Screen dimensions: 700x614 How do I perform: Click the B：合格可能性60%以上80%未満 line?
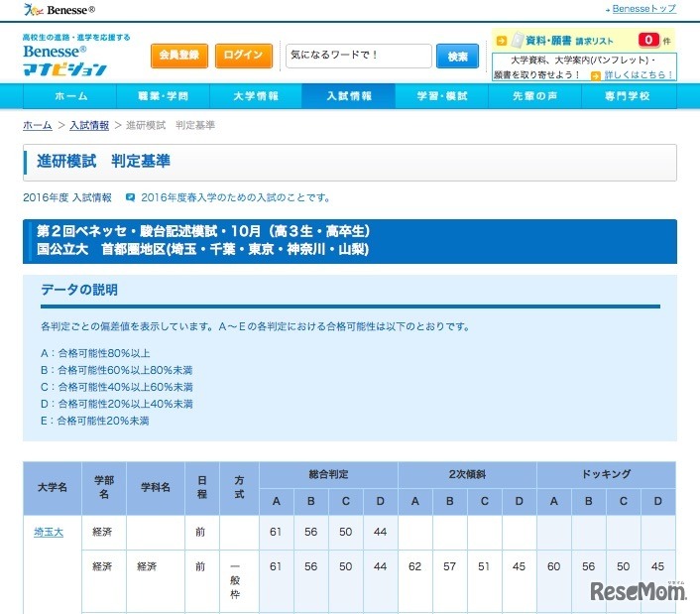(117, 370)
